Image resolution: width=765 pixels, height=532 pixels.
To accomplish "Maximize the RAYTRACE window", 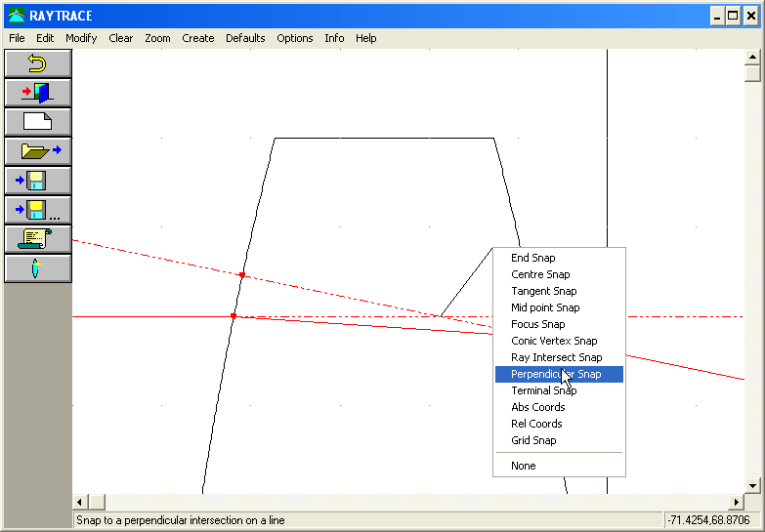I will coord(733,16).
